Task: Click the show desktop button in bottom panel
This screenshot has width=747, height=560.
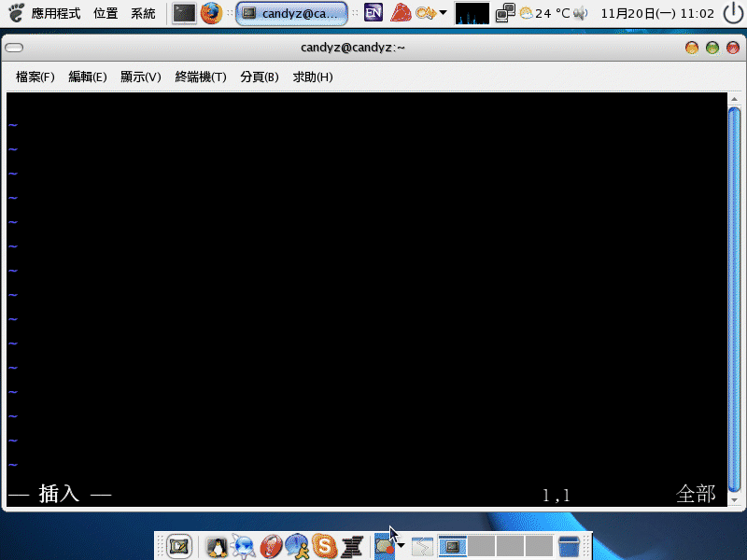Action: pos(179,546)
